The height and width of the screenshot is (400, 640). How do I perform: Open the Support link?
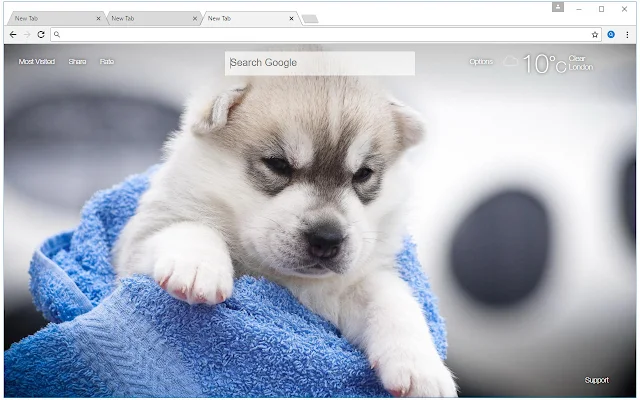tap(597, 380)
